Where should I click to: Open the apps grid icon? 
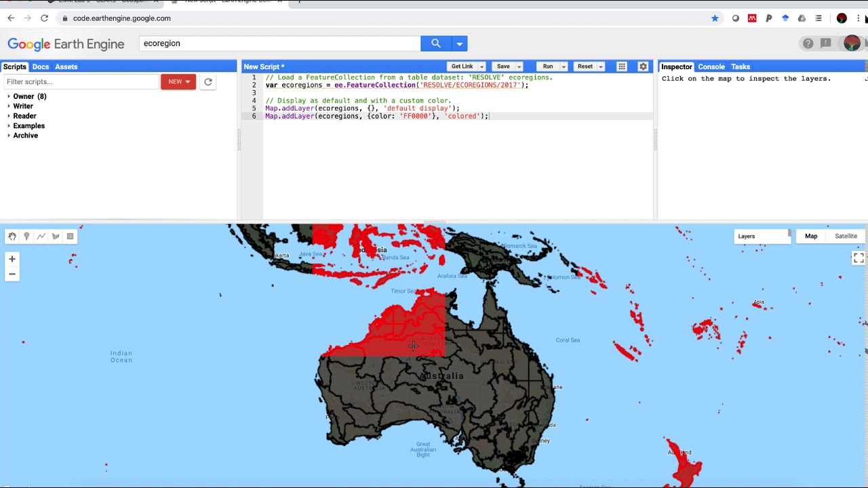[x=621, y=66]
